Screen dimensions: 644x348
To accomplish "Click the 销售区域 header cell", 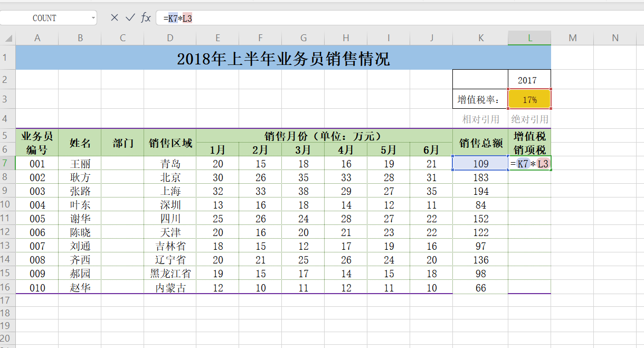I will [x=170, y=143].
